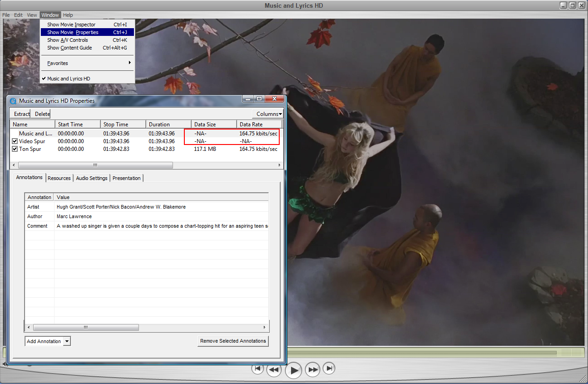Click the QuickTime icon in the Properties title bar
The image size is (588, 384).
coord(13,101)
